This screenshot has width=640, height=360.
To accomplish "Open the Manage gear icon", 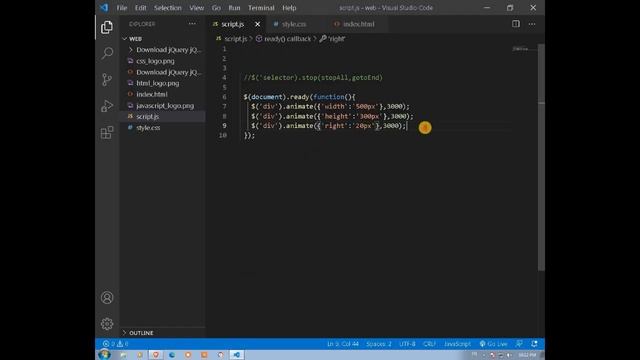I will point(107,324).
